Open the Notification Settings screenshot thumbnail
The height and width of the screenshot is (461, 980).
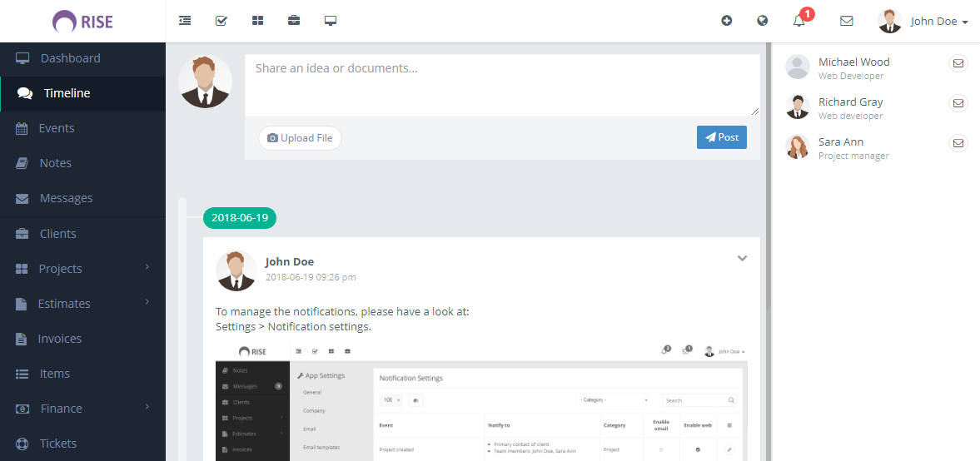(x=481, y=401)
